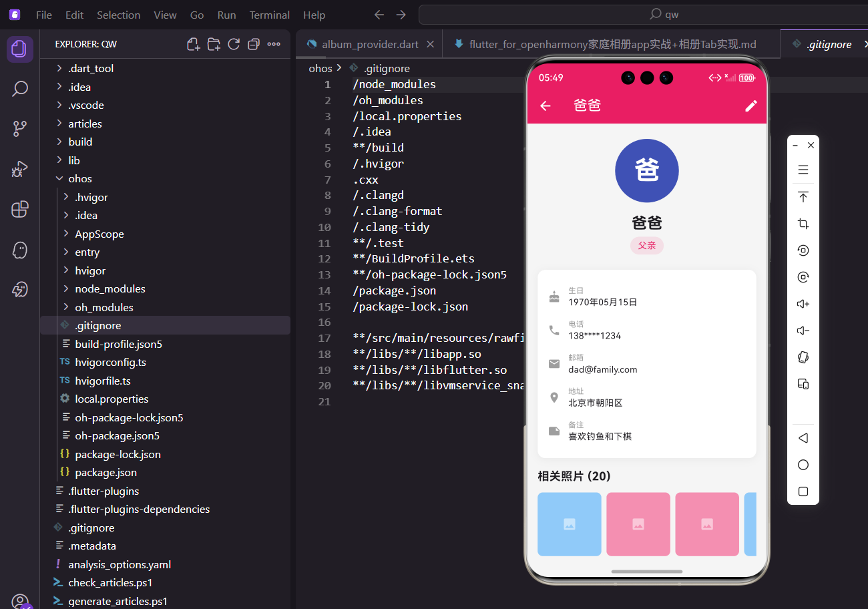868x609 pixels.
Task: Expand the .dart_tool folder
Action: (165, 69)
